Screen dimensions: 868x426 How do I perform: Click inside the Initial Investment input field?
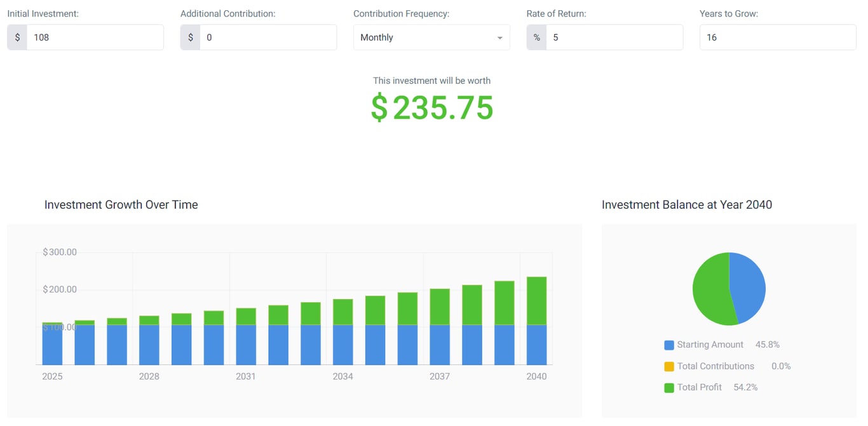tap(95, 37)
